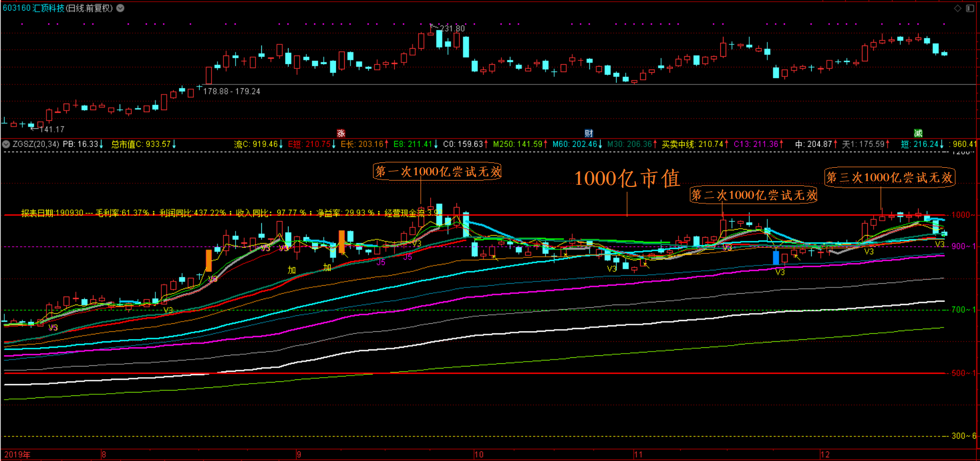Click the 141.17 low price label
The height and width of the screenshot is (461, 980).
coord(52,129)
